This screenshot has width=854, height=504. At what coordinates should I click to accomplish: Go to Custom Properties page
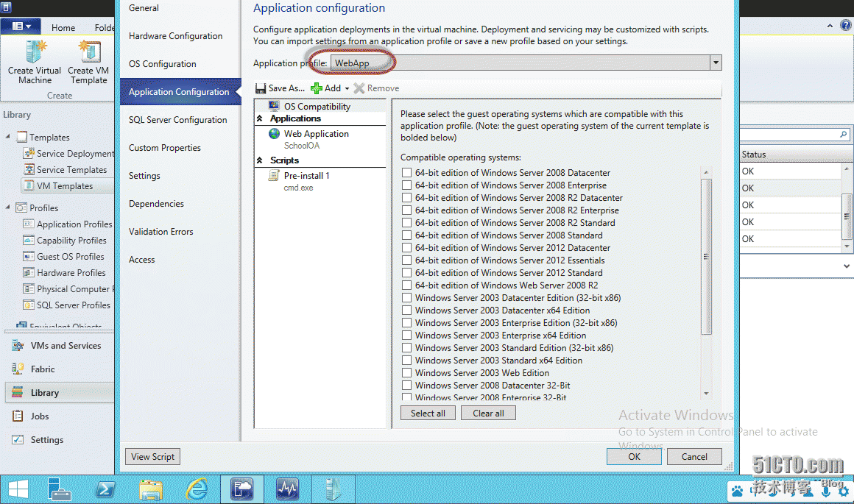pyautogui.click(x=164, y=147)
